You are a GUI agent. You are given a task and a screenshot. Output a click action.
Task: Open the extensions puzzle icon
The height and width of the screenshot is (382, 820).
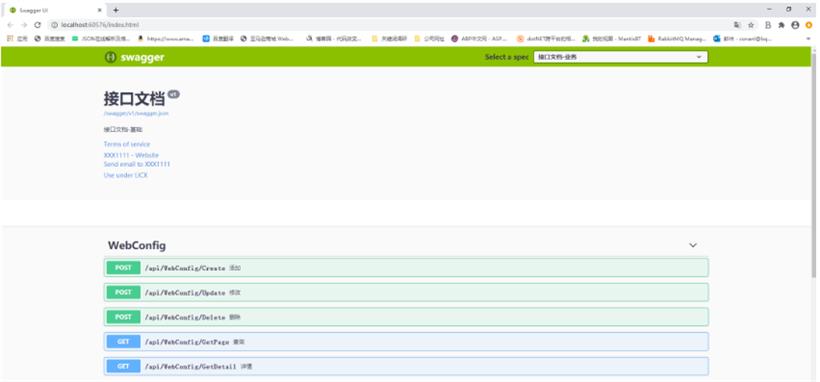pos(781,25)
